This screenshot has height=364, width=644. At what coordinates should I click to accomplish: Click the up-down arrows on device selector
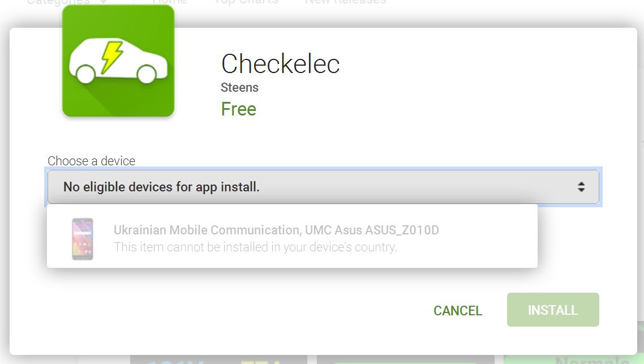click(581, 187)
